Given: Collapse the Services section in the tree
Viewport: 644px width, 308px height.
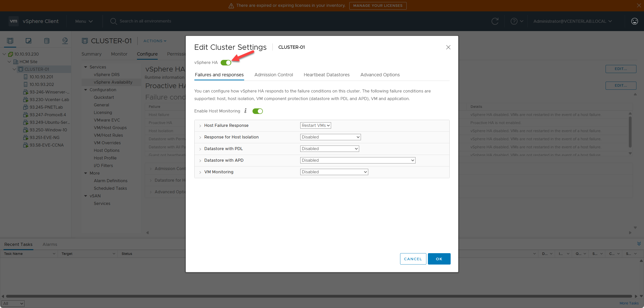Looking at the screenshot, I should click(85, 67).
